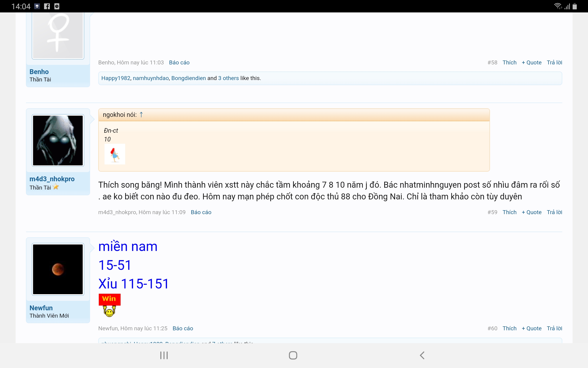Tap 'Thành Viên Mới' title under Newfun
Screen dimensions: 588x368
click(49, 316)
